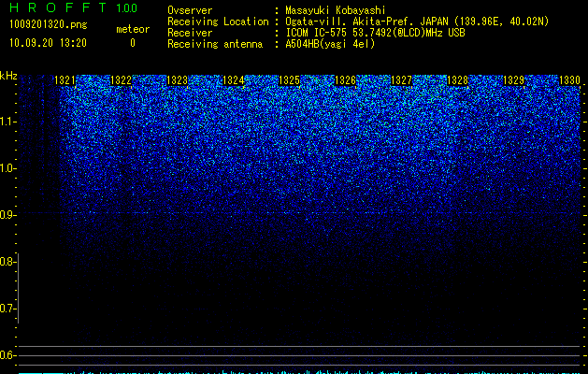Click the 1323 time marker
The width and height of the screenshot is (588, 374).
pos(177,80)
